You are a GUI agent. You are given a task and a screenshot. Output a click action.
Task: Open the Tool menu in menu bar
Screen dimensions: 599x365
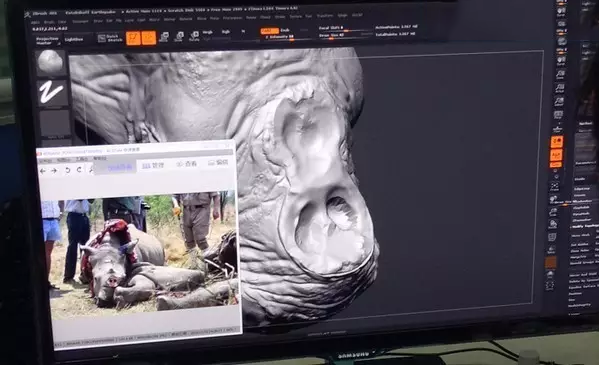click(x=309, y=16)
